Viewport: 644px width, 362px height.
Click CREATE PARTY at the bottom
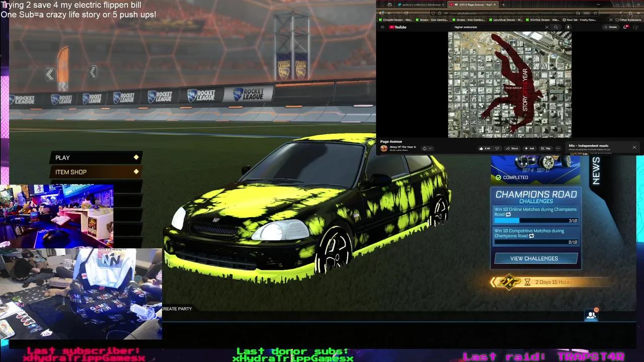click(x=177, y=309)
